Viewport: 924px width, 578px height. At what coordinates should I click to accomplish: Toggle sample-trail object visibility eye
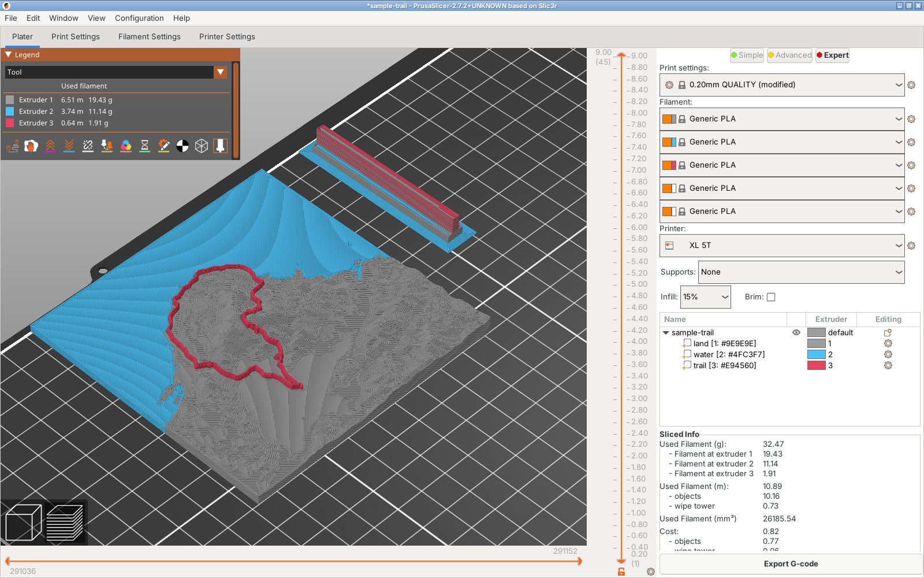pyautogui.click(x=796, y=332)
